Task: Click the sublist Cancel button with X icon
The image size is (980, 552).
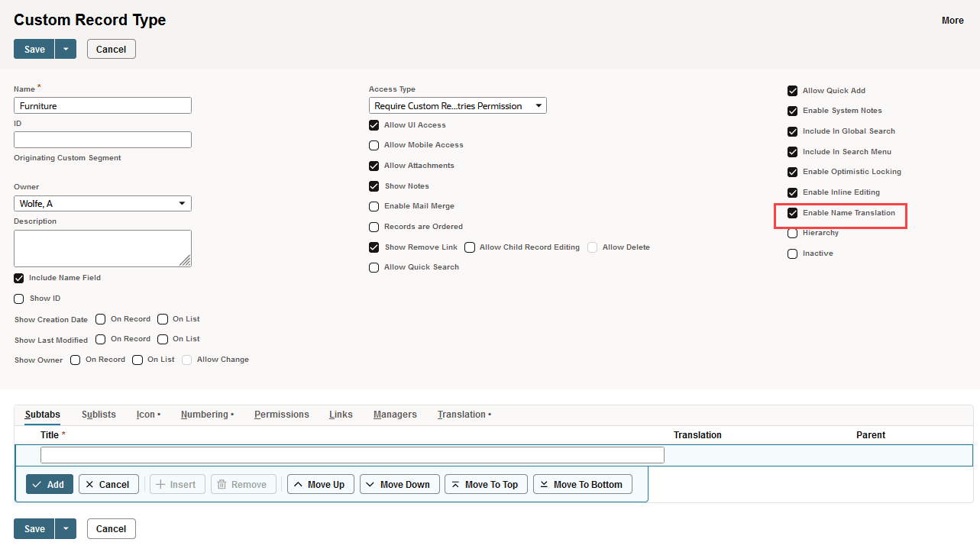Action: 107,484
